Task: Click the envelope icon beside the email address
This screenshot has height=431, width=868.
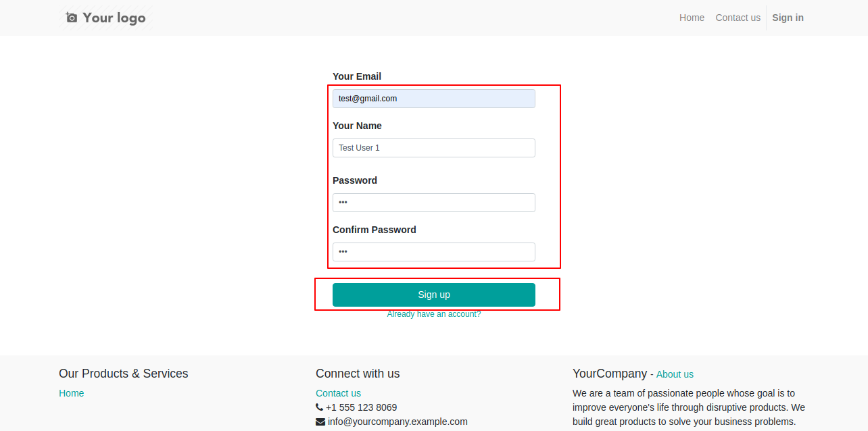Action: [320, 422]
